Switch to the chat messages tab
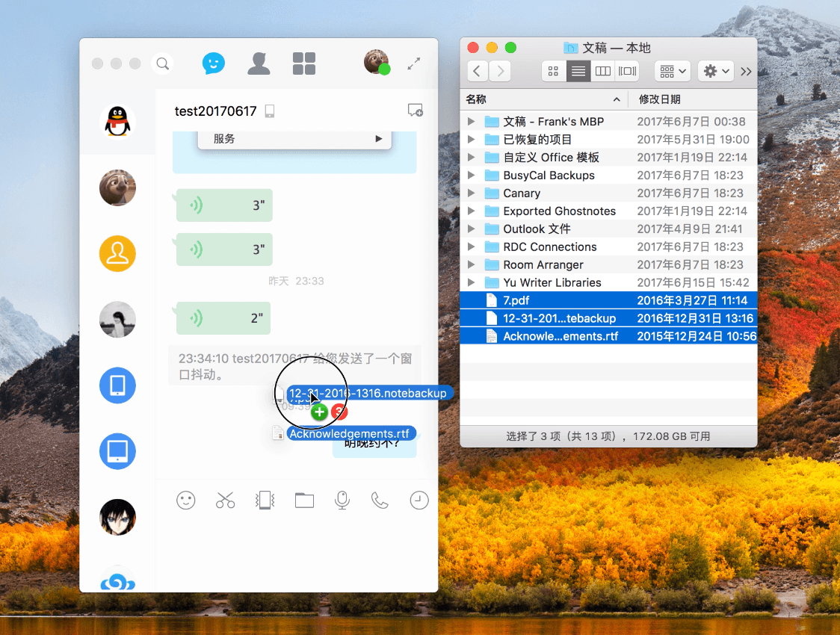The height and width of the screenshot is (635, 840). (x=213, y=63)
